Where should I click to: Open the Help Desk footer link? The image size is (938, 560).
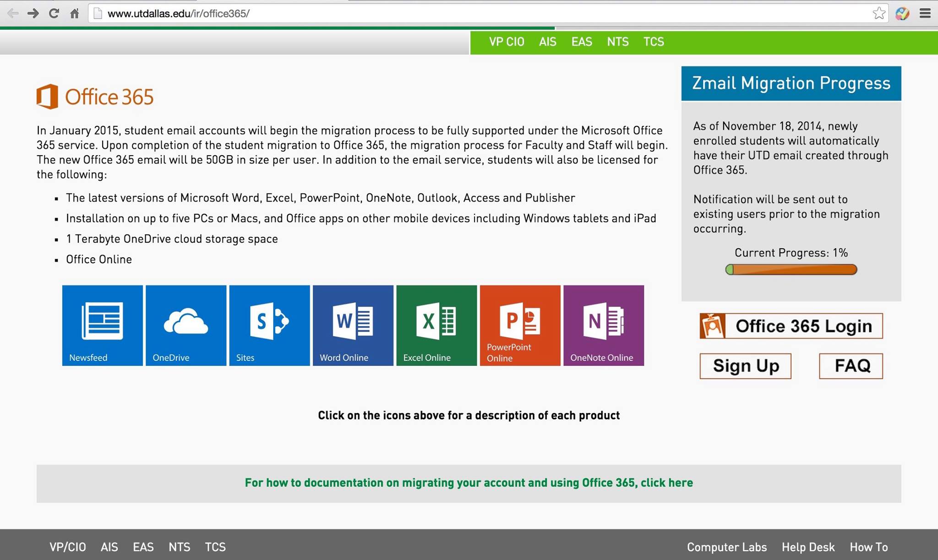(x=808, y=547)
